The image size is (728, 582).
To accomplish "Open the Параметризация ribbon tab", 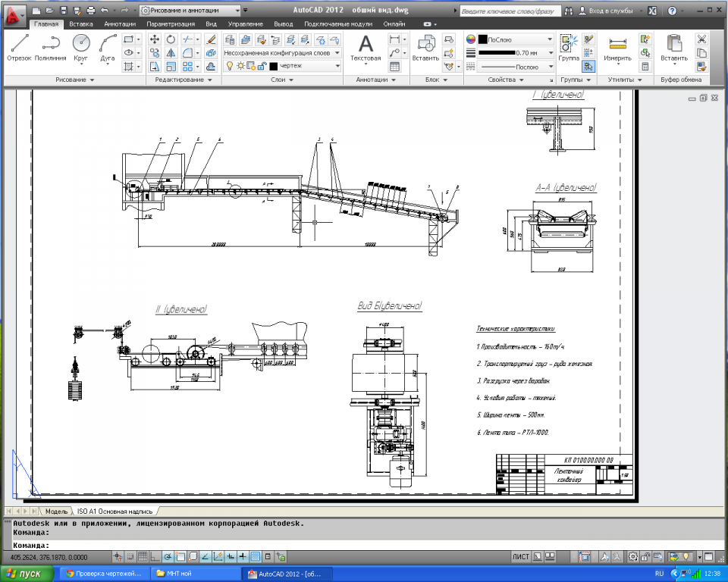I will point(171,23).
